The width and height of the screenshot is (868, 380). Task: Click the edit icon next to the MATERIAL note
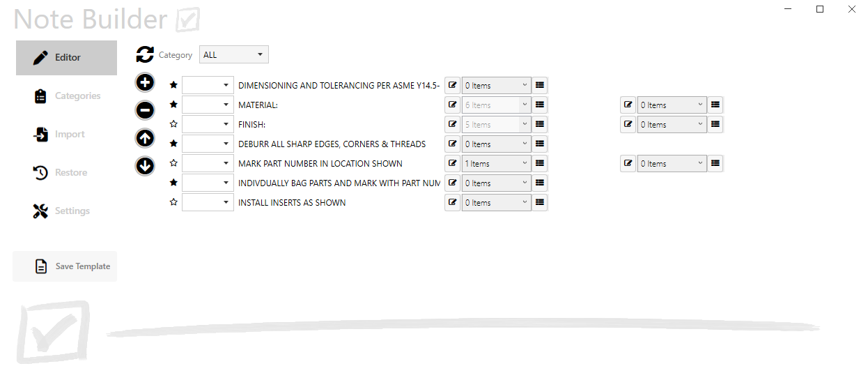coord(453,105)
